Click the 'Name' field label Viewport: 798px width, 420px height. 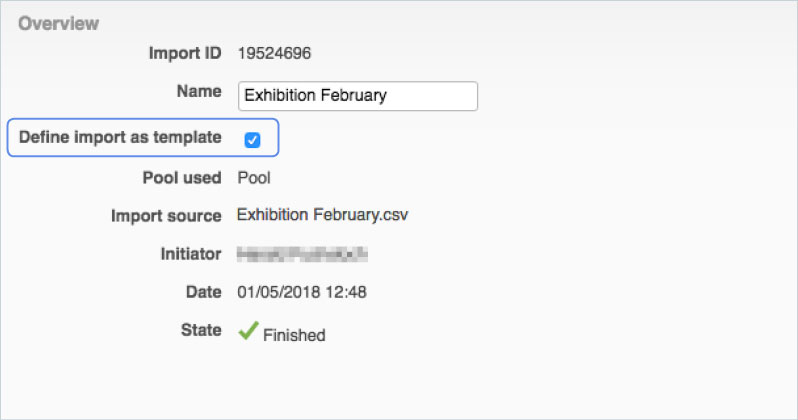[x=199, y=93]
